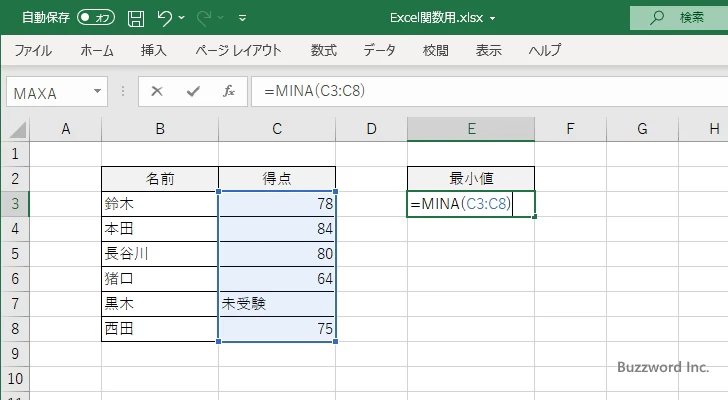Image resolution: width=728 pixels, height=400 pixels.
Task: Click the cell containing 猪口
Action: (x=160, y=279)
